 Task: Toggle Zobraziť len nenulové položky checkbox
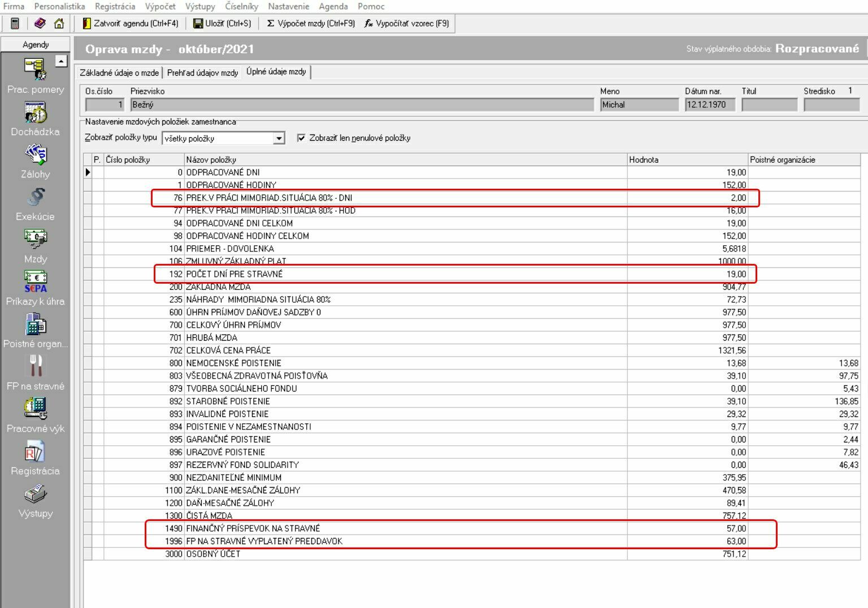click(301, 138)
